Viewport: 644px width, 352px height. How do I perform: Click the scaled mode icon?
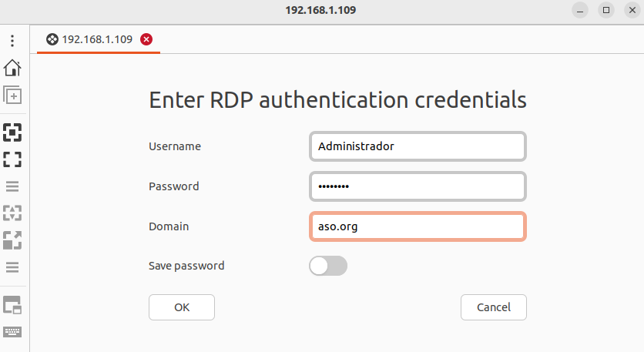coord(12,240)
